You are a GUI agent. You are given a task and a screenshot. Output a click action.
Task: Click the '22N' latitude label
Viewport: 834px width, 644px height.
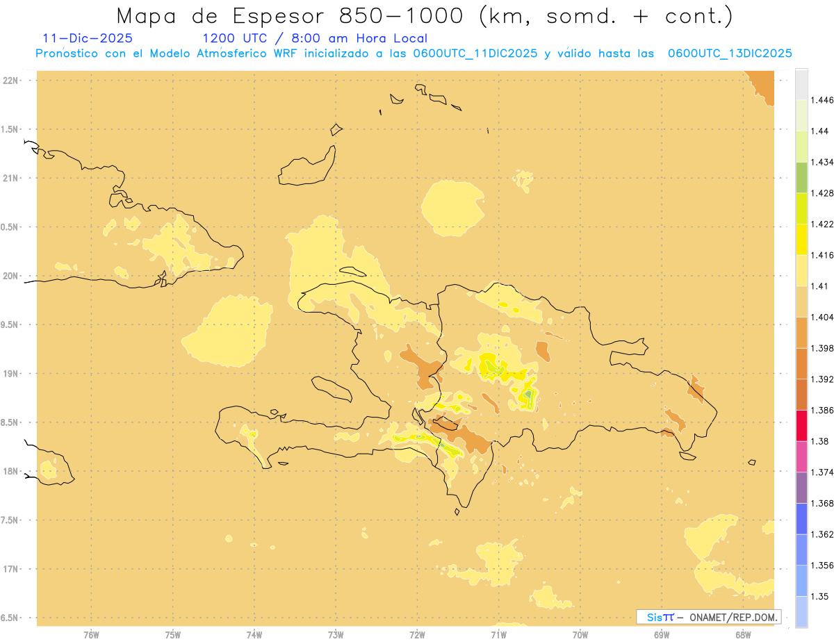pos(11,81)
